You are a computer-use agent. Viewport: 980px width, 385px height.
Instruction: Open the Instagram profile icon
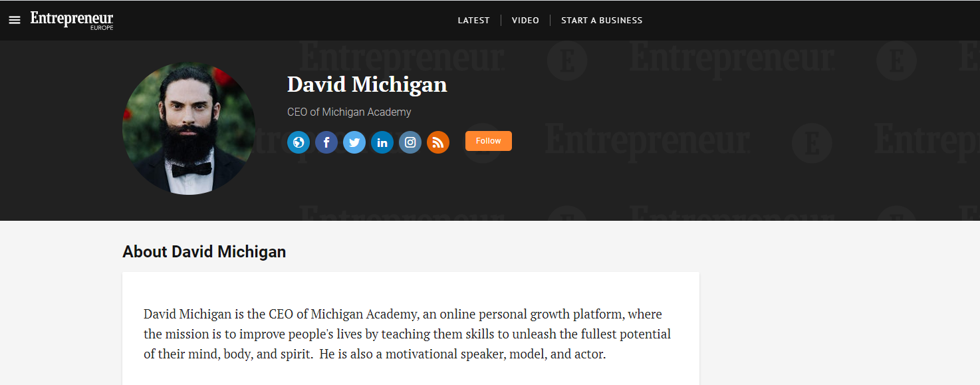tap(410, 142)
